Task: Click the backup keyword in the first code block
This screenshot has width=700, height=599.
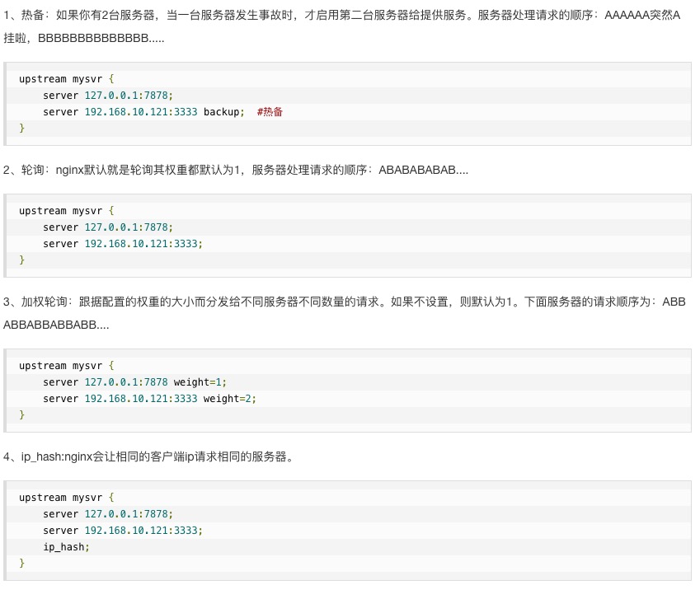Action: tap(223, 112)
